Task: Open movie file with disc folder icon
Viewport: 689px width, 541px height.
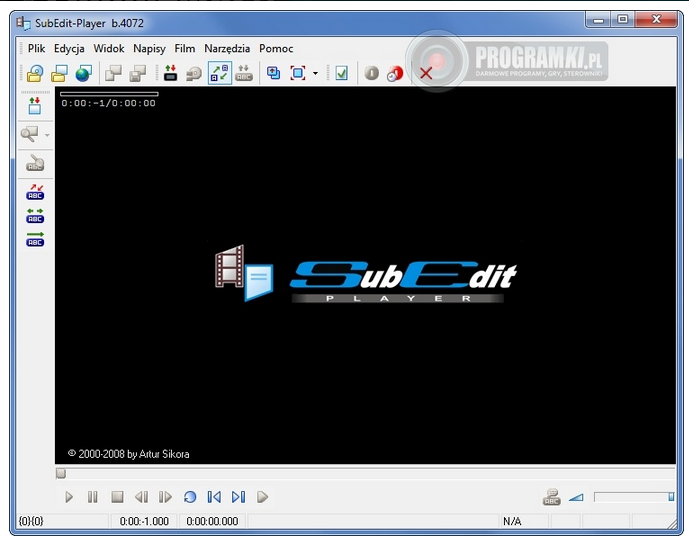Action: click(x=35, y=73)
